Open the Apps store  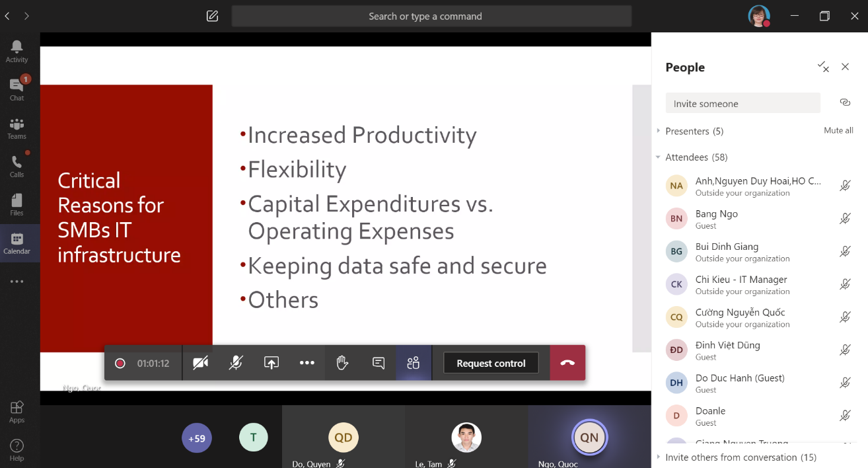pos(17,411)
